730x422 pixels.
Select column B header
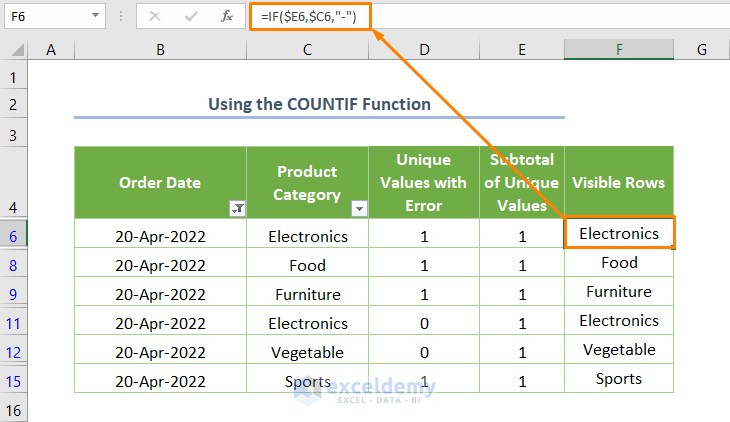tap(160, 50)
